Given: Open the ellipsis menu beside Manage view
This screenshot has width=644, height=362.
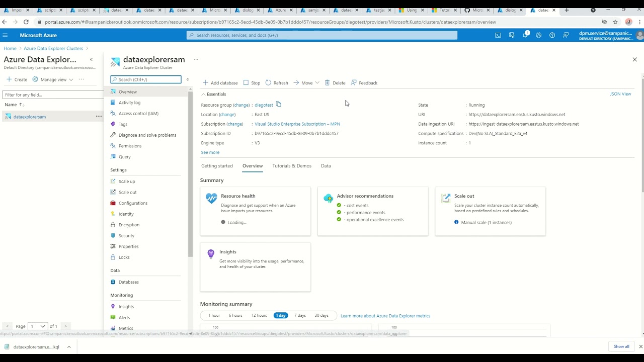Looking at the screenshot, I should point(81,79).
